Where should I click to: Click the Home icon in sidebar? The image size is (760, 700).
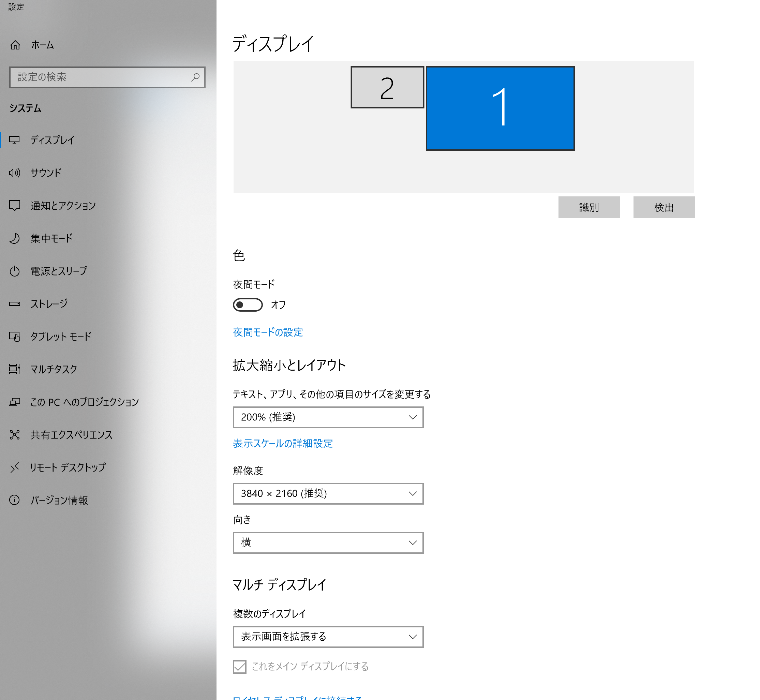pos(15,45)
